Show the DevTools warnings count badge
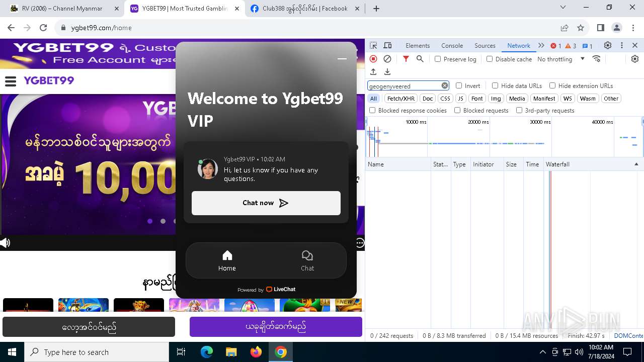 tap(571, 46)
